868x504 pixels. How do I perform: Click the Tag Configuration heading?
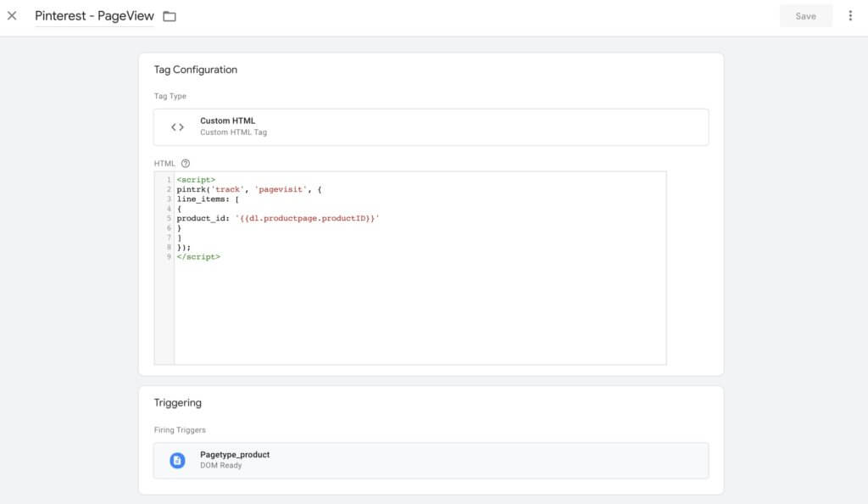(x=196, y=70)
